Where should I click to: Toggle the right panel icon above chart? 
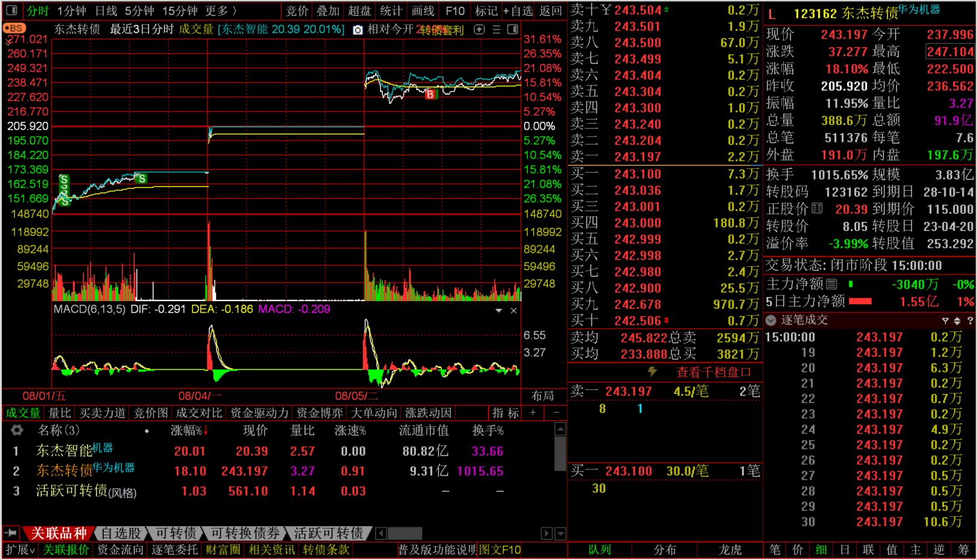tap(513, 30)
